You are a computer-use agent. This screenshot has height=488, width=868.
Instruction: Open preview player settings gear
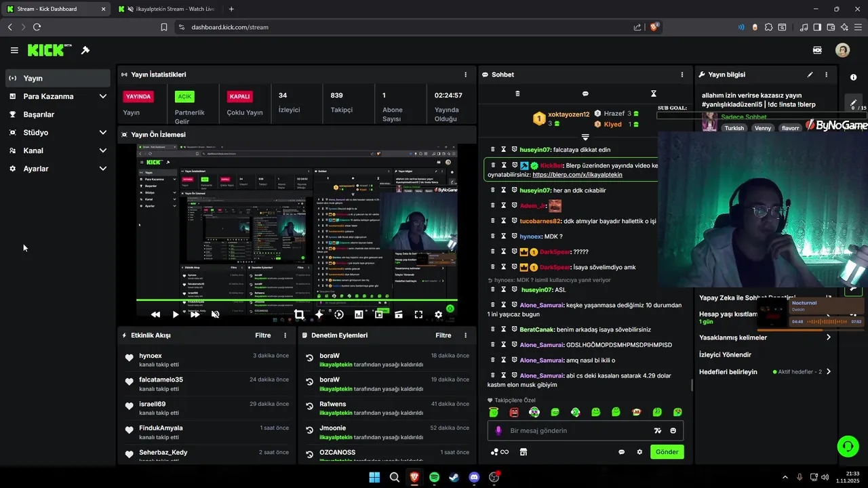click(x=438, y=314)
